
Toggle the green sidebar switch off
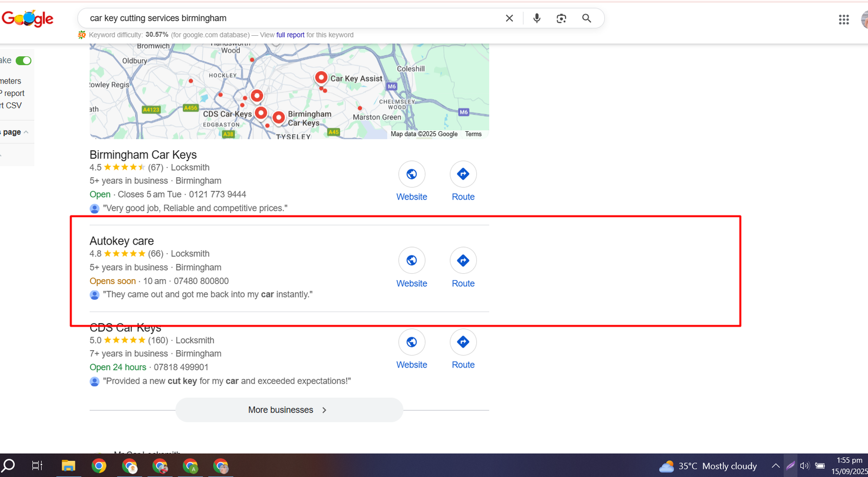[23, 61]
